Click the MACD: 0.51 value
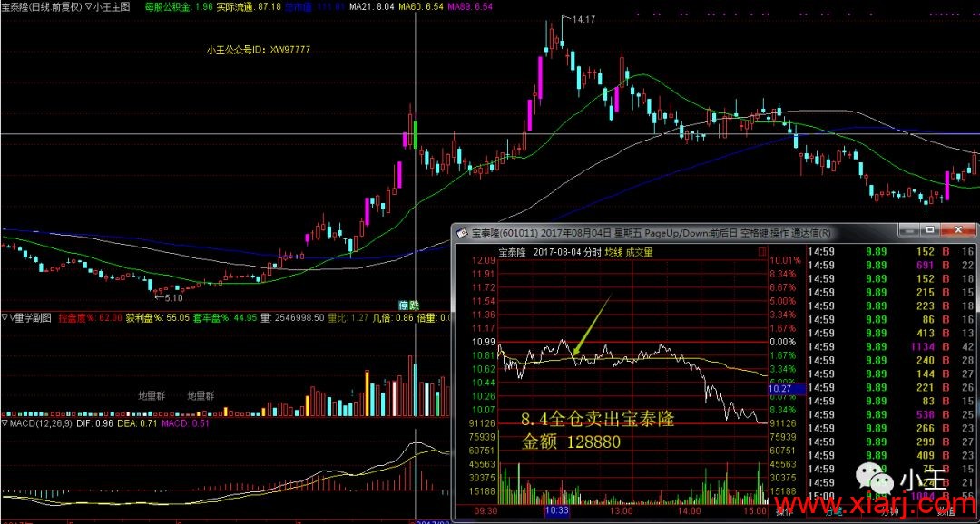 (x=186, y=423)
